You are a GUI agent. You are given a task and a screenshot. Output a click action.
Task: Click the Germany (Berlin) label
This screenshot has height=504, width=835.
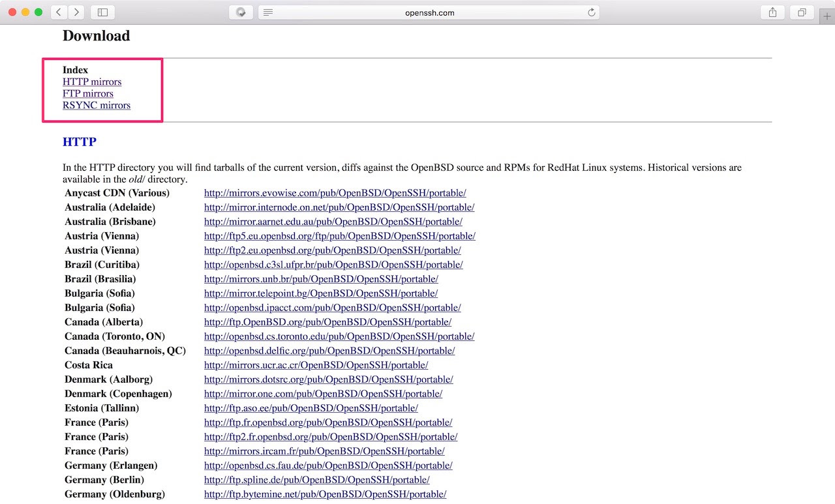(x=104, y=480)
